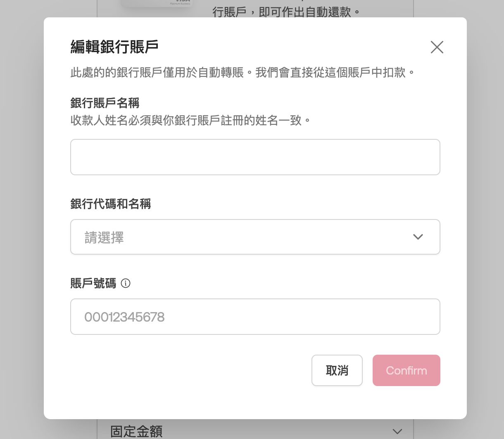Click the chevron arrow in the 銀行代碼和名稱 field
The width and height of the screenshot is (504, 439).
(418, 237)
